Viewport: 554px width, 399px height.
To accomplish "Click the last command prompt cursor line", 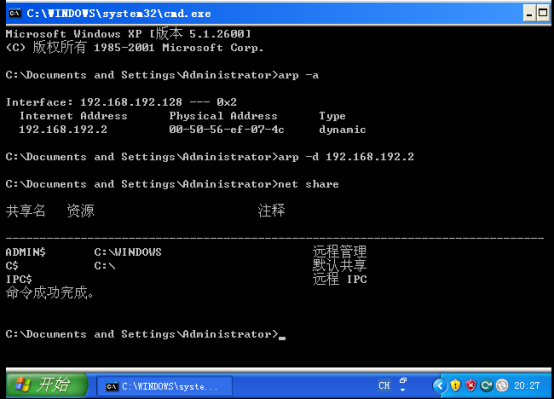I will [146, 334].
